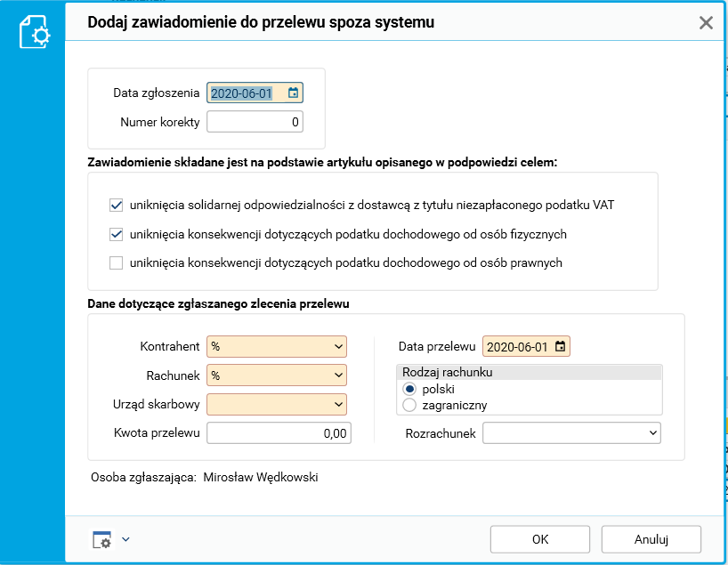728x565 pixels.
Task: Expand the Kontrahent dropdown
Action: point(338,346)
